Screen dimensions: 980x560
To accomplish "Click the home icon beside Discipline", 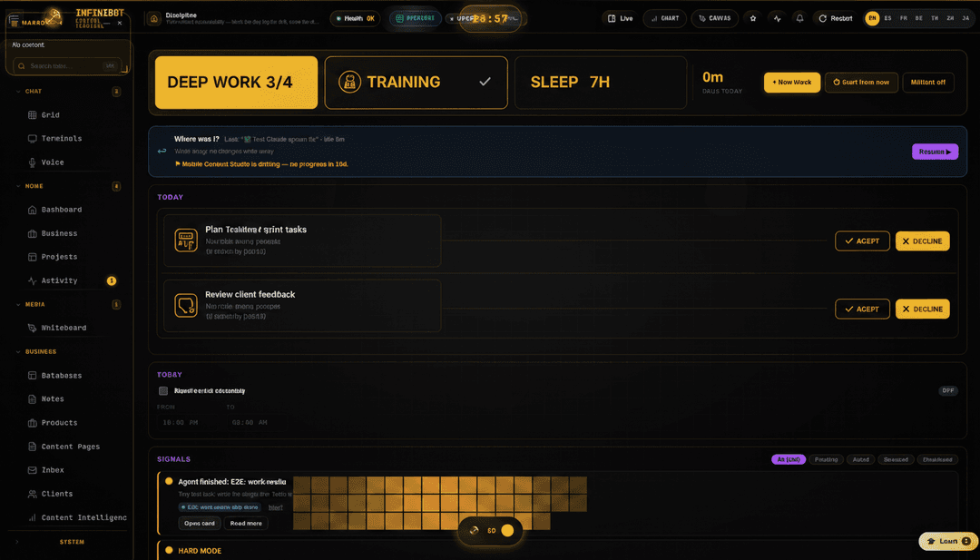I will click(x=153, y=19).
